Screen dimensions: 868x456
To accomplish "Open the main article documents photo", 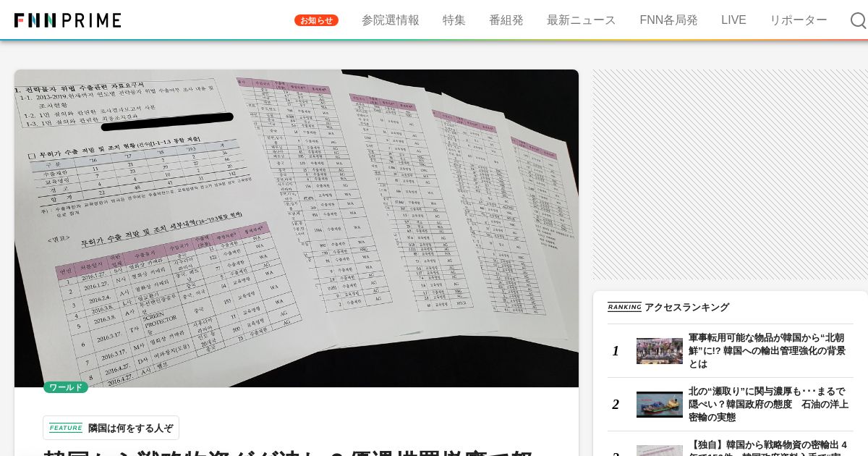I will pos(297,228).
